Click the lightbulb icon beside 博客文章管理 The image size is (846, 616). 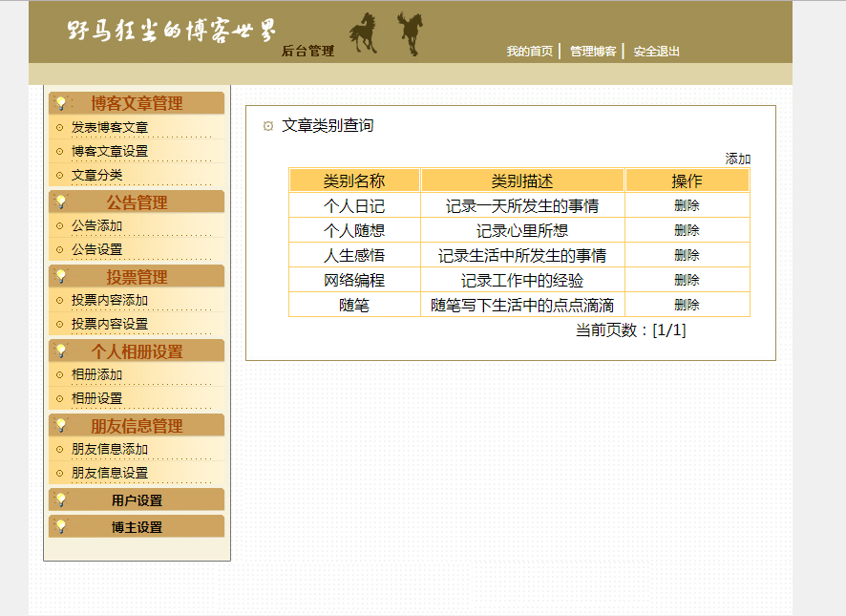tap(61, 102)
